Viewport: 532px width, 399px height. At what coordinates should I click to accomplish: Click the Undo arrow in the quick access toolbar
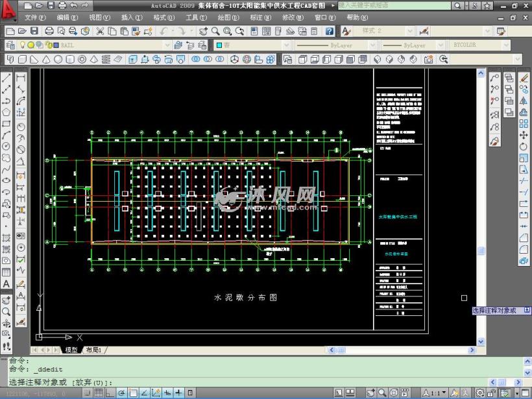(73, 5)
